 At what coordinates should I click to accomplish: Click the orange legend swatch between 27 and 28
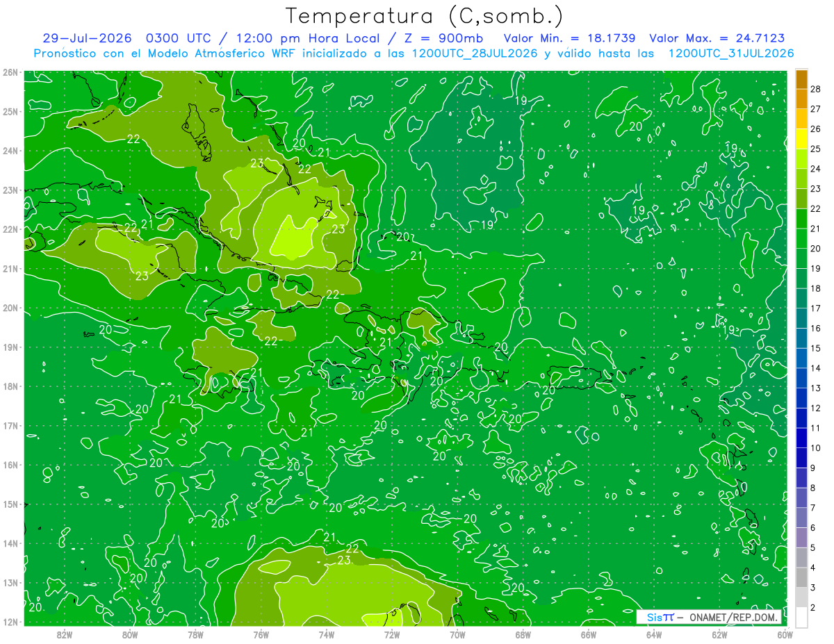pyautogui.click(x=801, y=100)
